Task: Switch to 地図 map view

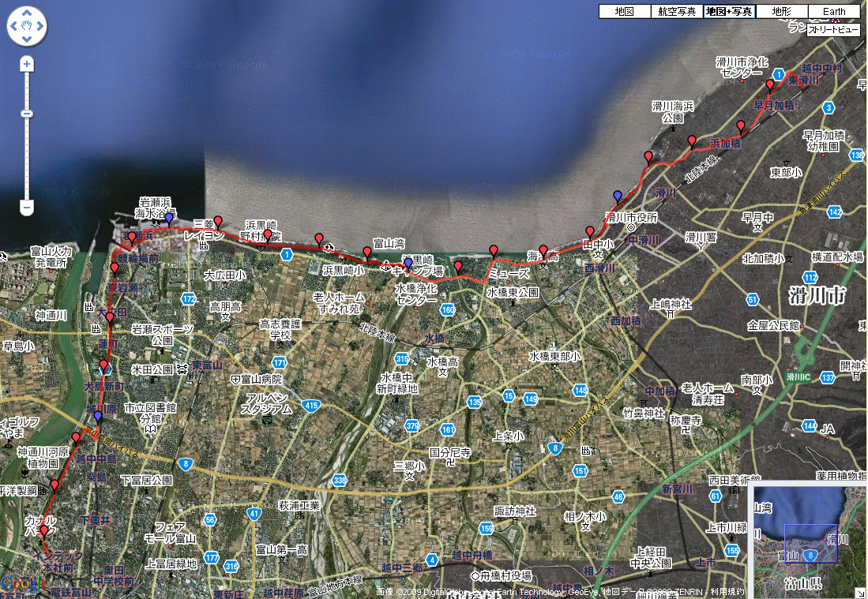Action: pyautogui.click(x=624, y=12)
